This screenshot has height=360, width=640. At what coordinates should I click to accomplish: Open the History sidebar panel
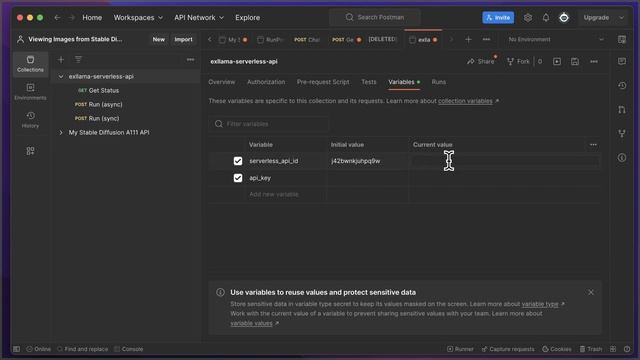pyautogui.click(x=30, y=120)
